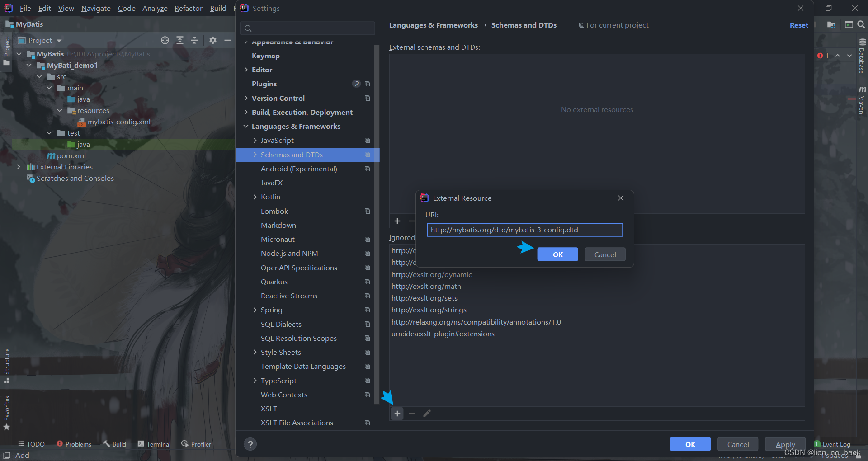This screenshot has height=461, width=868.
Task: Remove selected ignored schema with minus icon
Action: pyautogui.click(x=412, y=414)
